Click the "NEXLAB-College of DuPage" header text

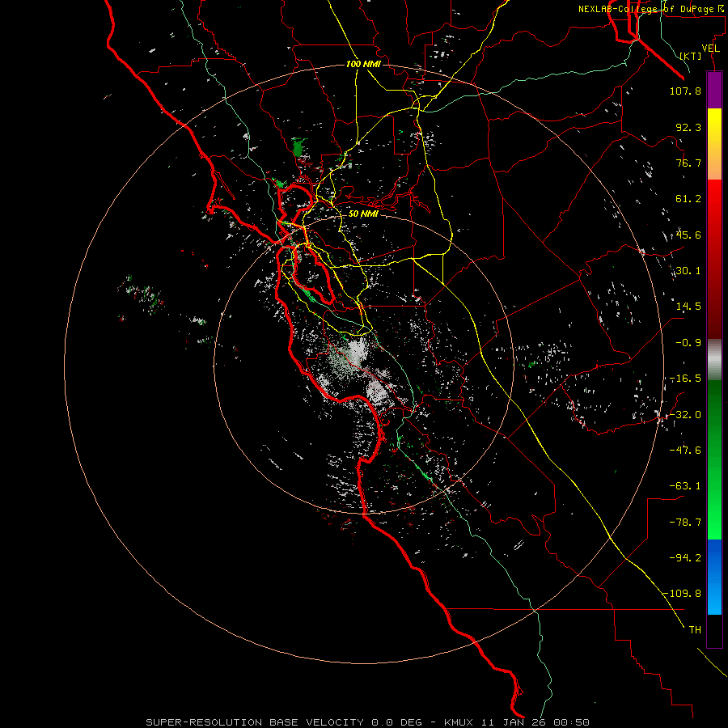[645, 9]
